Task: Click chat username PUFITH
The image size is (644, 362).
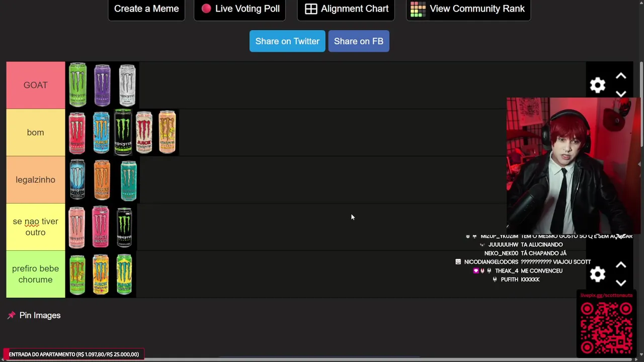Action: tap(510, 280)
